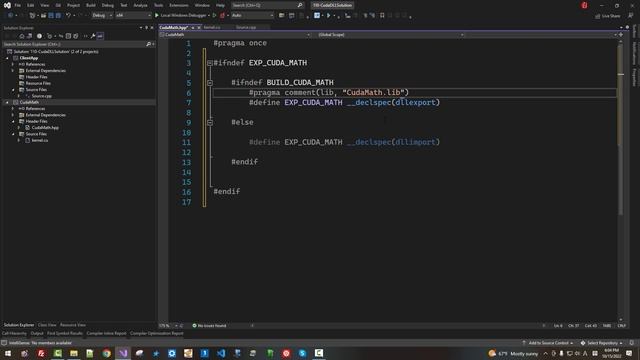
Task: Click the bookmark toolbar icon
Action: (x=382, y=16)
